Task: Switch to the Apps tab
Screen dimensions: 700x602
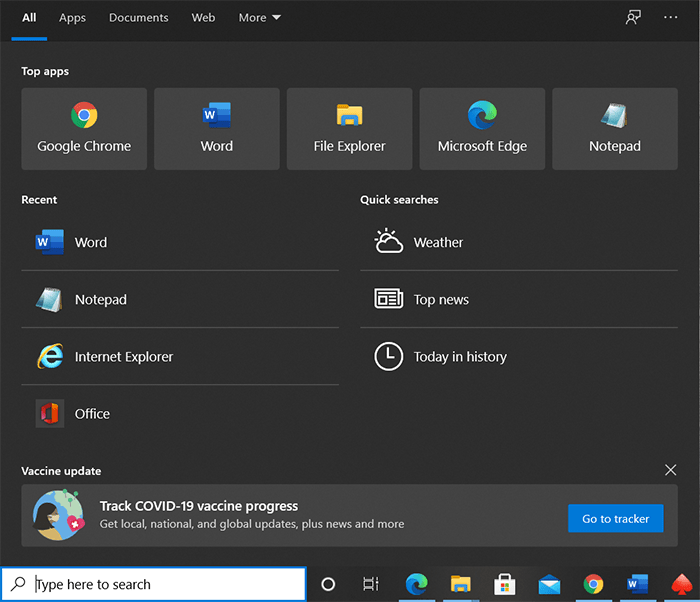Action: point(72,17)
